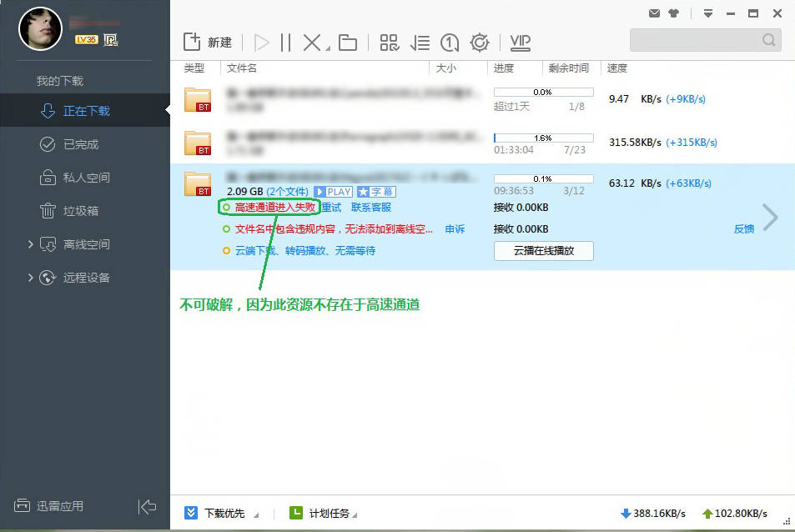
Task: Open the skin shirt icon
Action: [x=674, y=13]
